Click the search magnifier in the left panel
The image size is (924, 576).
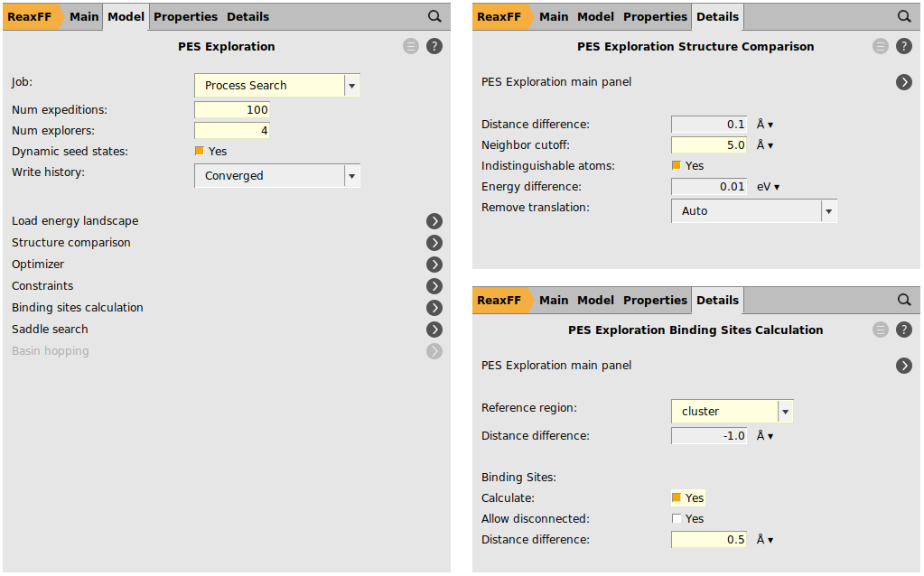point(434,16)
